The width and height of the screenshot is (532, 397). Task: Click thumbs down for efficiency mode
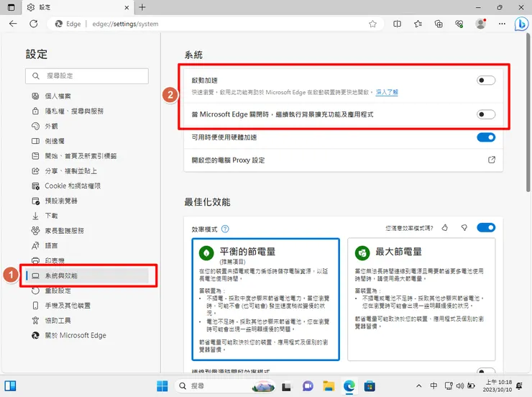(x=464, y=228)
